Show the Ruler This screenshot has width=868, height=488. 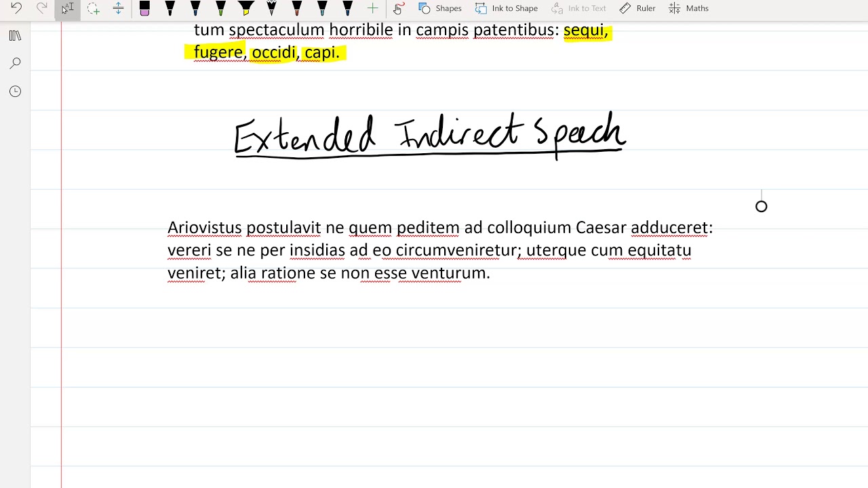[637, 8]
